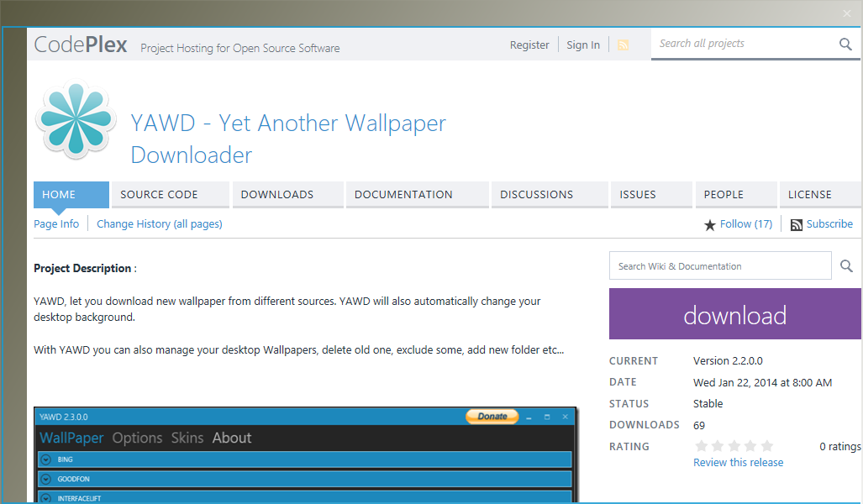The width and height of the screenshot is (863, 504).
Task: Click the YAWD project title link
Action: pos(288,139)
